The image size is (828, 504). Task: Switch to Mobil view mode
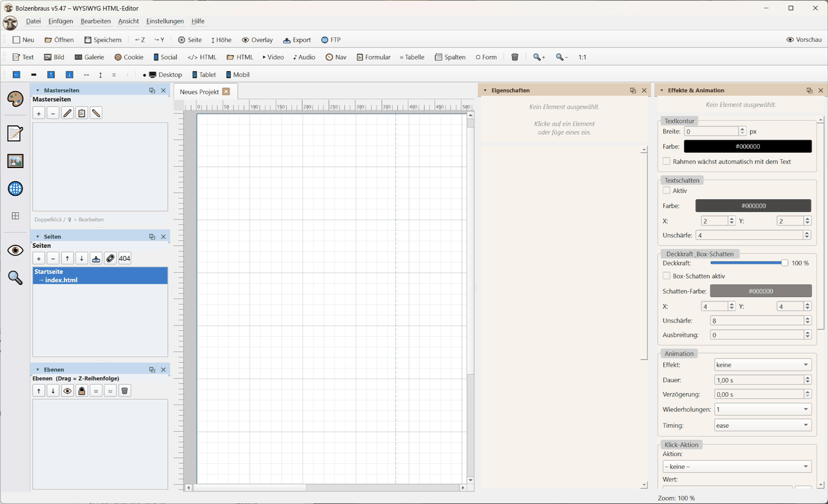click(237, 75)
